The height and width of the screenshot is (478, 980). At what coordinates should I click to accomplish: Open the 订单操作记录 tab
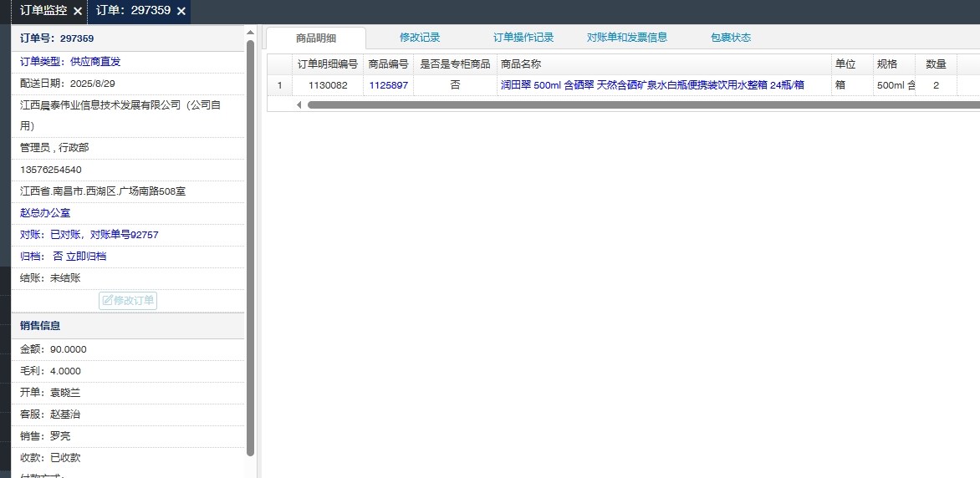point(523,38)
